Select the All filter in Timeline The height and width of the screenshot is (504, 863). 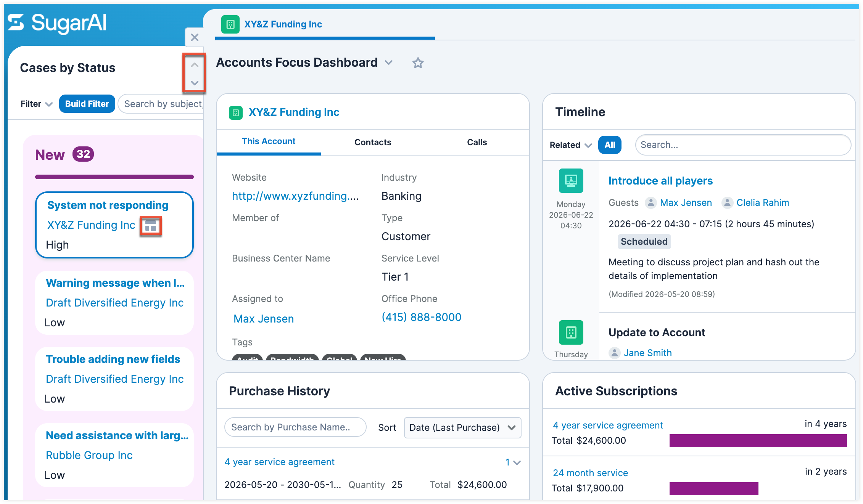tap(610, 145)
